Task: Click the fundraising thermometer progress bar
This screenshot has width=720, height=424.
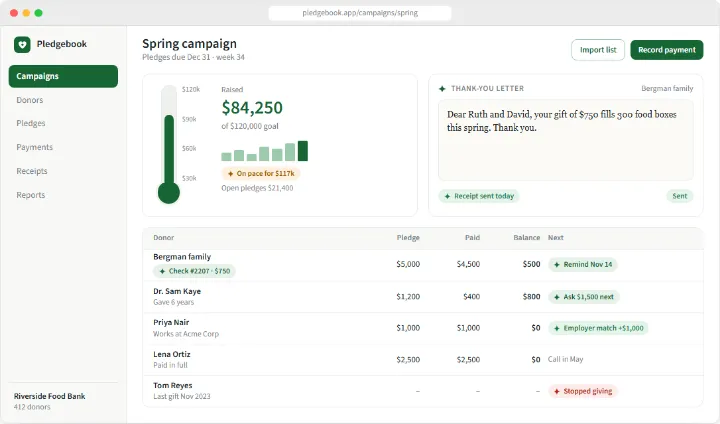Action: pyautogui.click(x=169, y=144)
